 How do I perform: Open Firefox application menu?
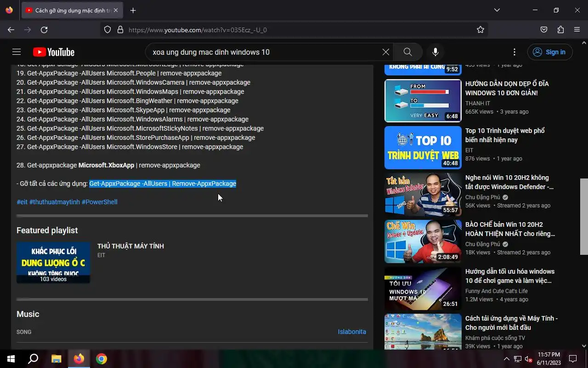(x=577, y=30)
